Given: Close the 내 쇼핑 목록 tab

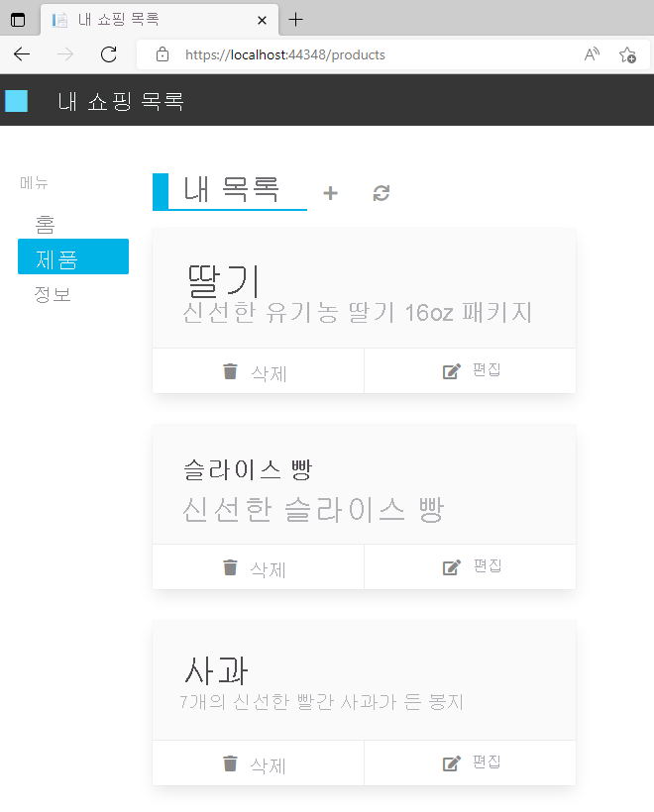Looking at the screenshot, I should point(263,20).
